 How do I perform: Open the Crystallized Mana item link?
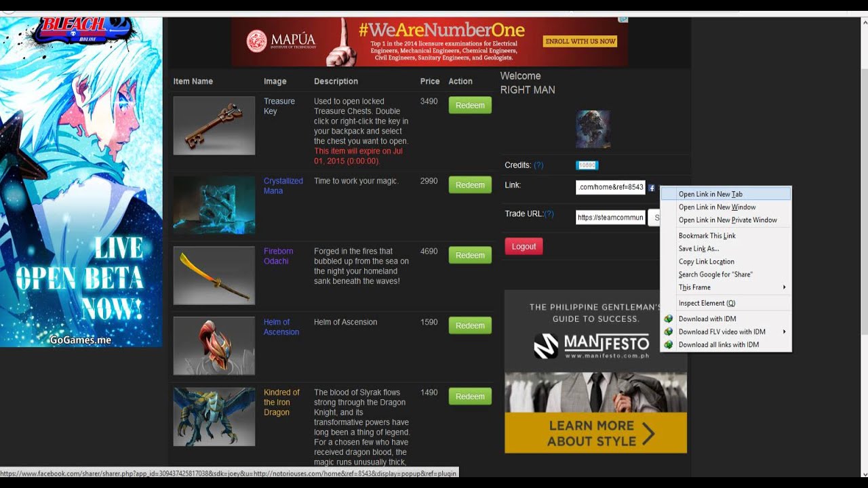(283, 186)
